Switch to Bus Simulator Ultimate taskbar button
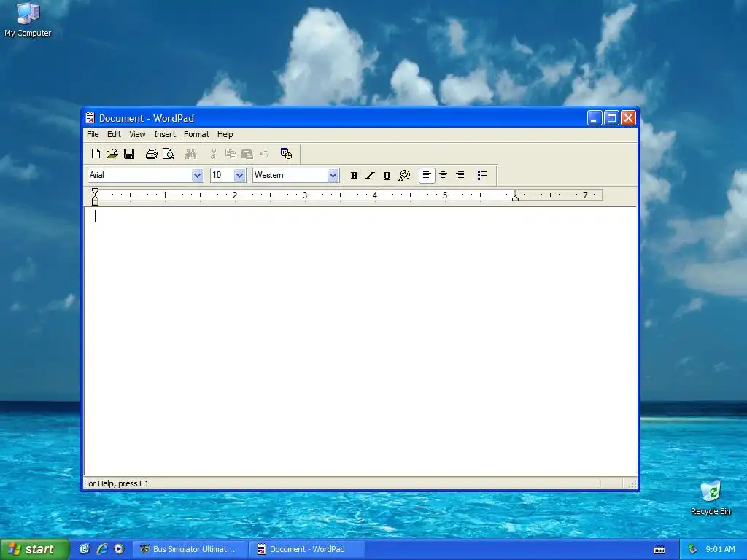Viewport: 747px width, 560px height. click(189, 549)
